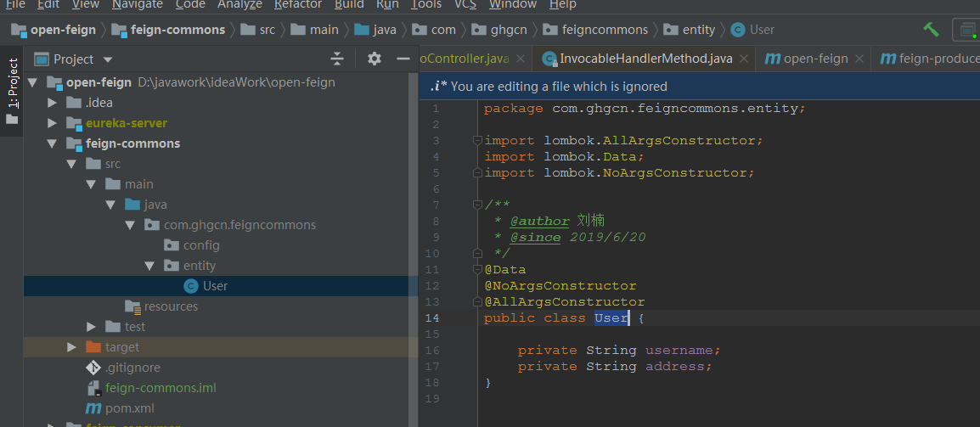The height and width of the screenshot is (427, 980).
Task: Click the entity breadcrumb
Action: 689,30
